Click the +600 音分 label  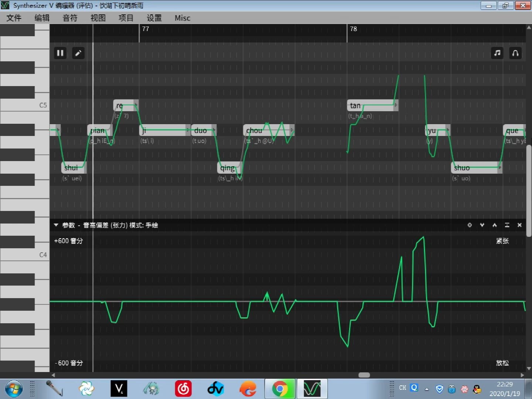click(68, 241)
